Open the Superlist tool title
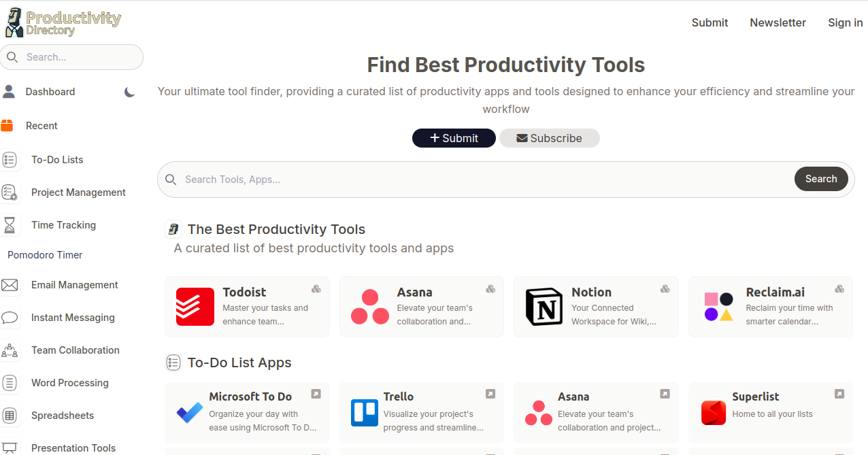868x455 pixels. coord(756,397)
